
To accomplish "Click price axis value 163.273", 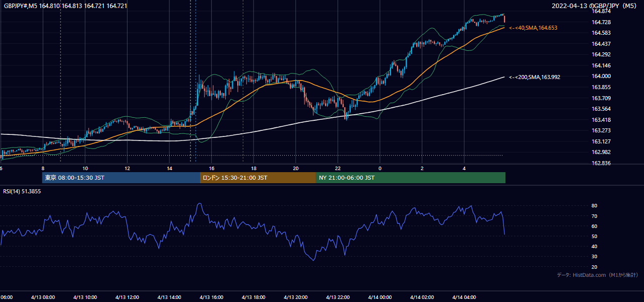I will (601, 131).
